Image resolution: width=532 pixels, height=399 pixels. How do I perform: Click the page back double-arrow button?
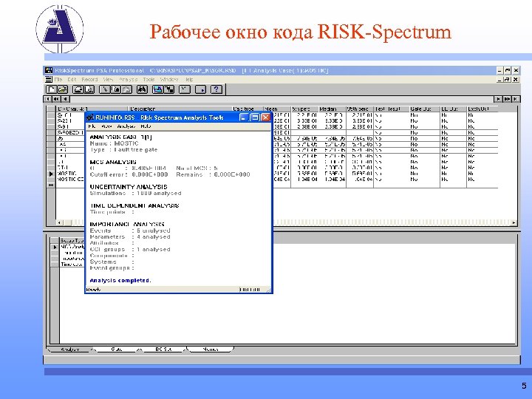pos(56,99)
